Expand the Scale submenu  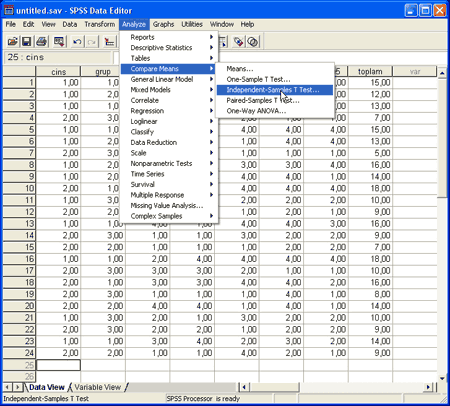169,153
